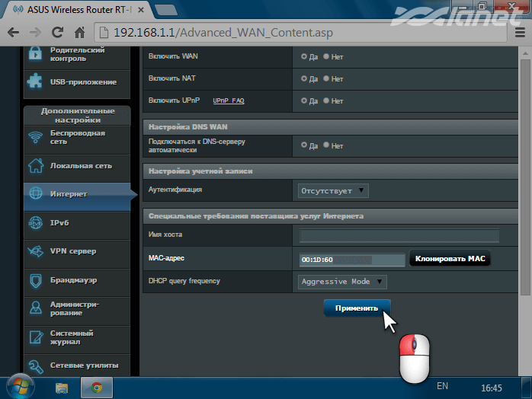The width and height of the screenshot is (532, 399).
Task: Click the browser home button
Action: 80,34
